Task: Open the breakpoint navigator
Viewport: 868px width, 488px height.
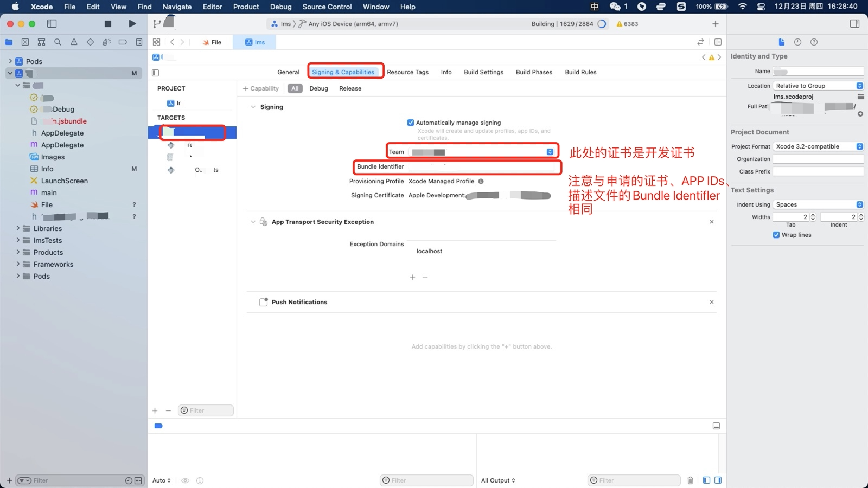Action: pos(123,42)
